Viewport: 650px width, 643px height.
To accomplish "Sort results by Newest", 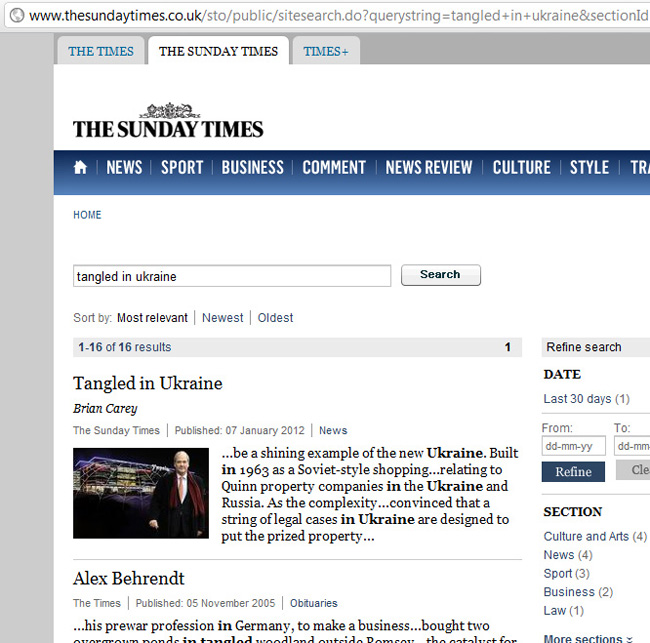I will tap(223, 318).
